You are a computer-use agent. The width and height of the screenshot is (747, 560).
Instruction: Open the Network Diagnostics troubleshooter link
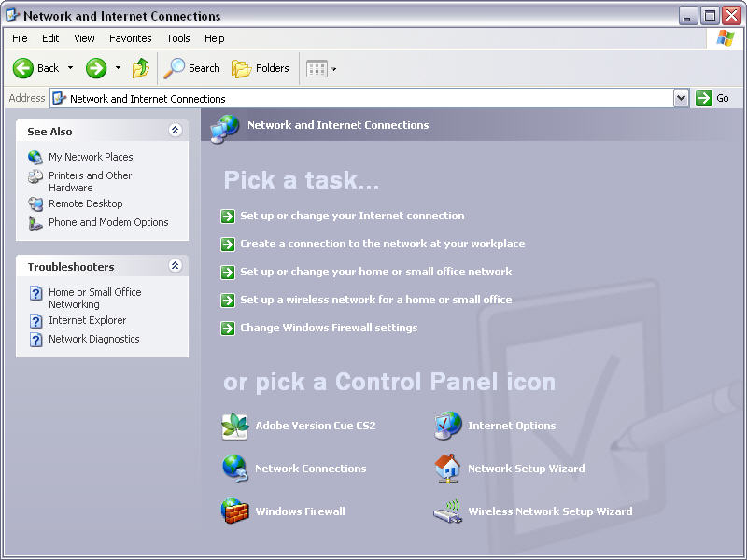click(93, 339)
